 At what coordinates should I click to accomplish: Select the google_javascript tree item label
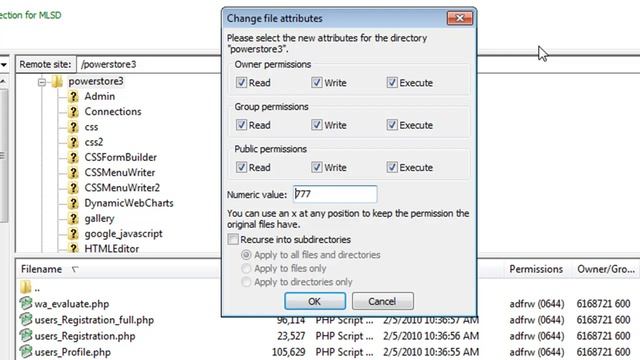[x=123, y=234]
